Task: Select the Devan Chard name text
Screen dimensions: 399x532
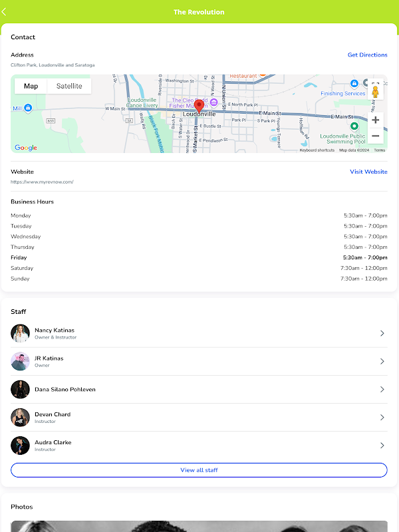Action: pos(53,414)
